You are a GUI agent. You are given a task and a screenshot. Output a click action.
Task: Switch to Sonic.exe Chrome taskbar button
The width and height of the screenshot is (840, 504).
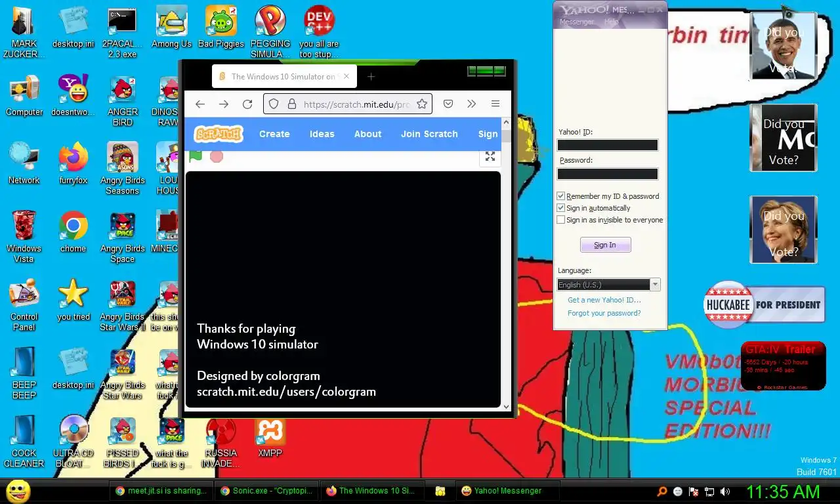[266, 491]
